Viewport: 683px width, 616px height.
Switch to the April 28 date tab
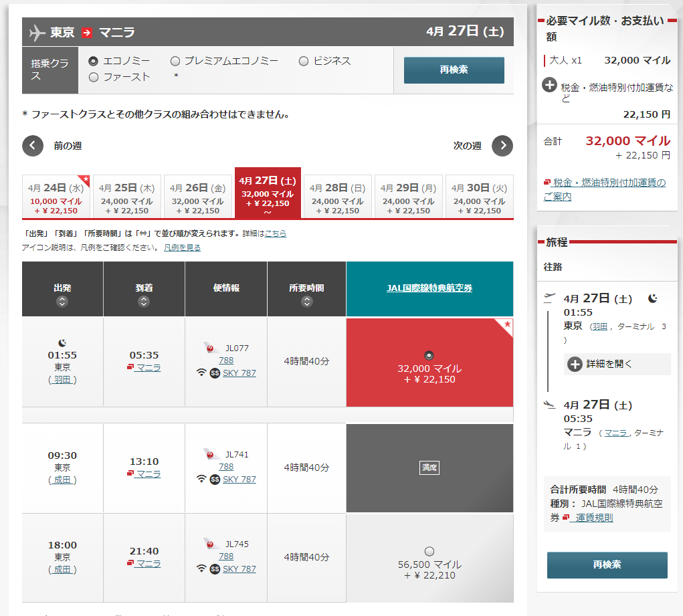(338, 197)
